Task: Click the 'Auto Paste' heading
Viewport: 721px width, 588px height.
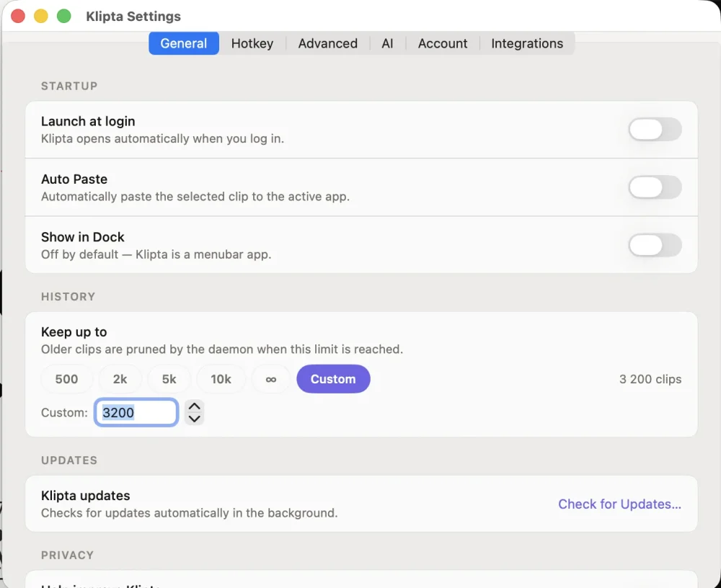Action: tap(74, 179)
